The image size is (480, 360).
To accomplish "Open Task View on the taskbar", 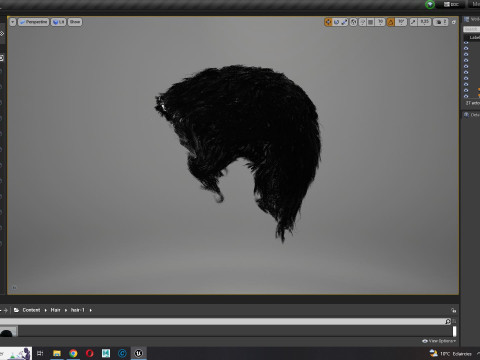I will click(x=40, y=353).
